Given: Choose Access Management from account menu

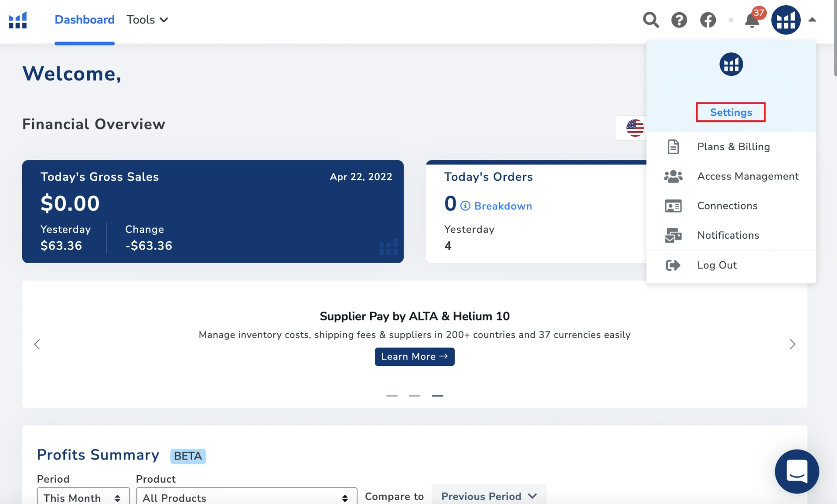Looking at the screenshot, I should tap(748, 176).
